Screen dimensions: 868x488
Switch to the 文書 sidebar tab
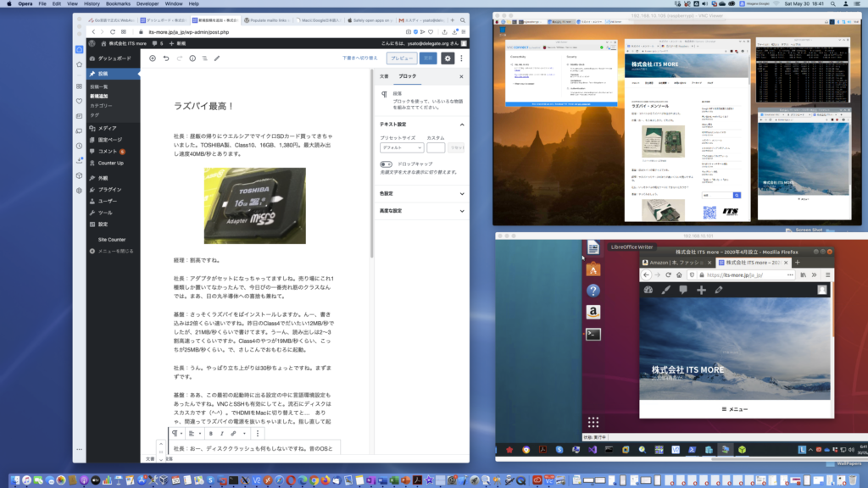click(x=384, y=76)
